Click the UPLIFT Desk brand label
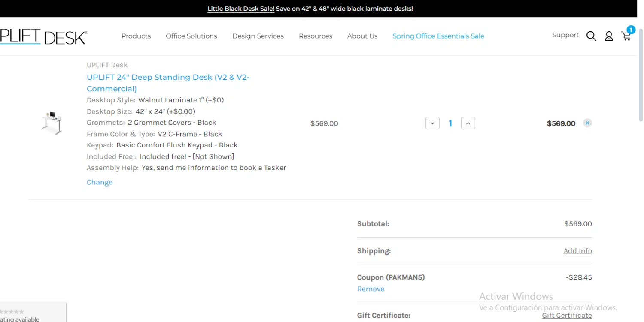Screen dimensions: 644x322 [107, 65]
